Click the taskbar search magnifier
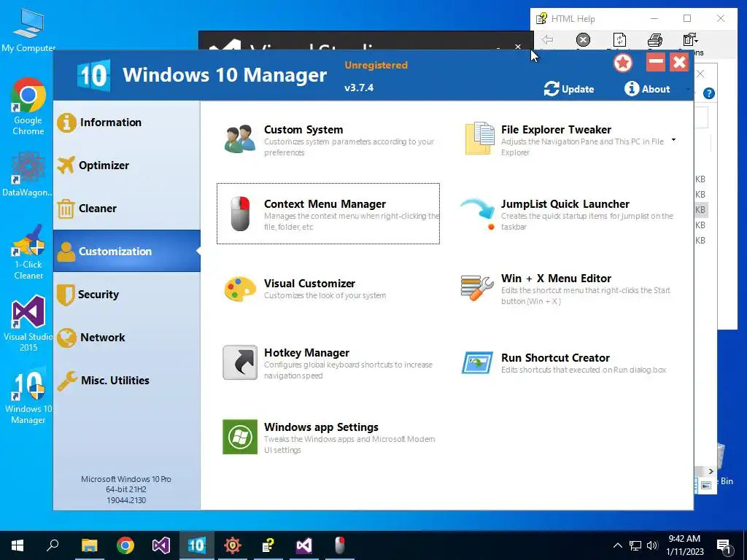 pyautogui.click(x=53, y=545)
